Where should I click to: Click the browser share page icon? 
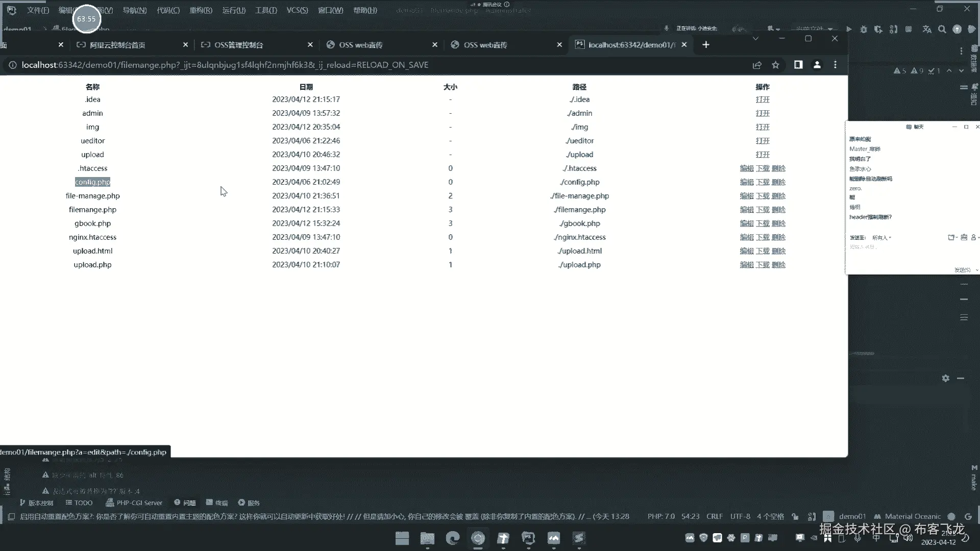pyautogui.click(x=757, y=65)
